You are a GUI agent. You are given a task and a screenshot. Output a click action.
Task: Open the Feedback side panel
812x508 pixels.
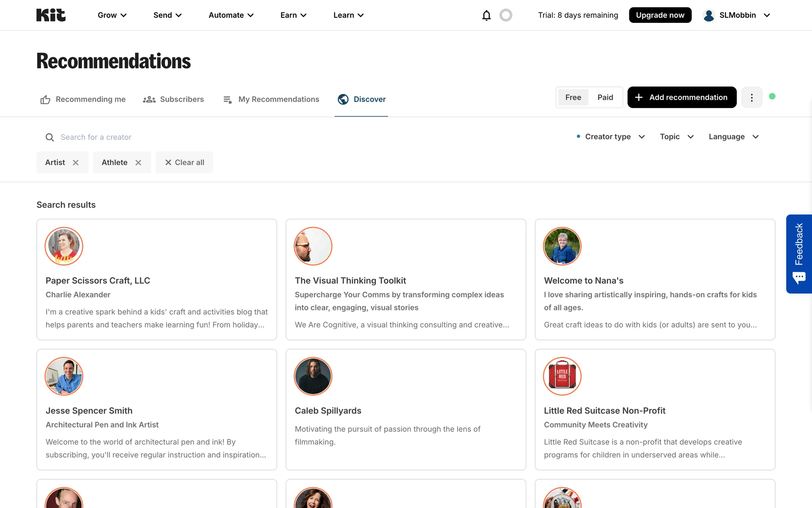coord(798,254)
